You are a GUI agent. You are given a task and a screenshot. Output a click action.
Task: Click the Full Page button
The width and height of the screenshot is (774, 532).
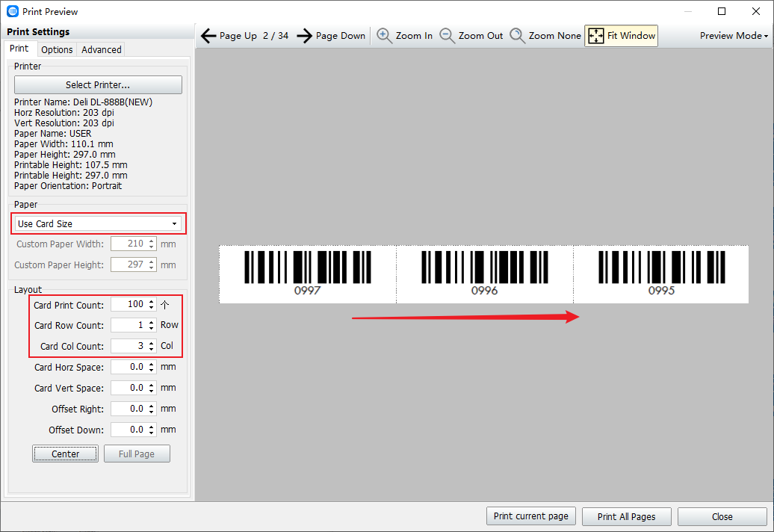(x=137, y=454)
